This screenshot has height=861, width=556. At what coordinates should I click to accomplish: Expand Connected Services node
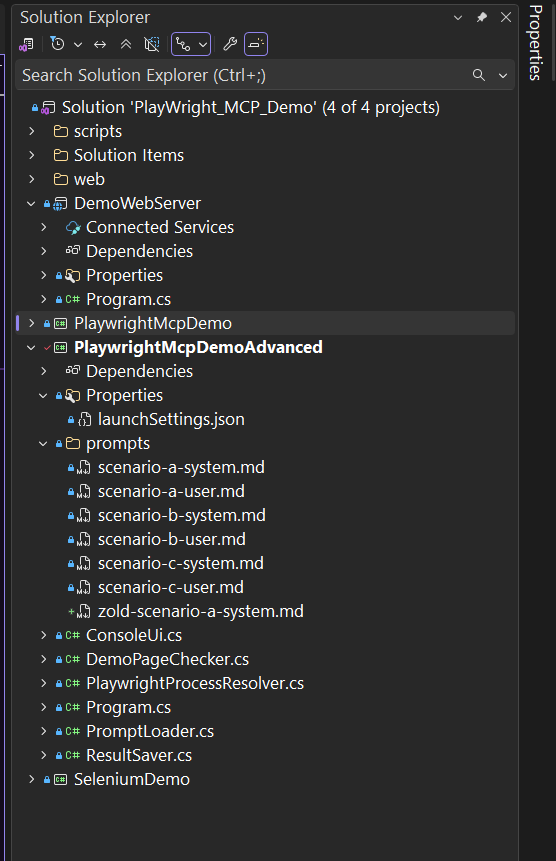coord(44,227)
